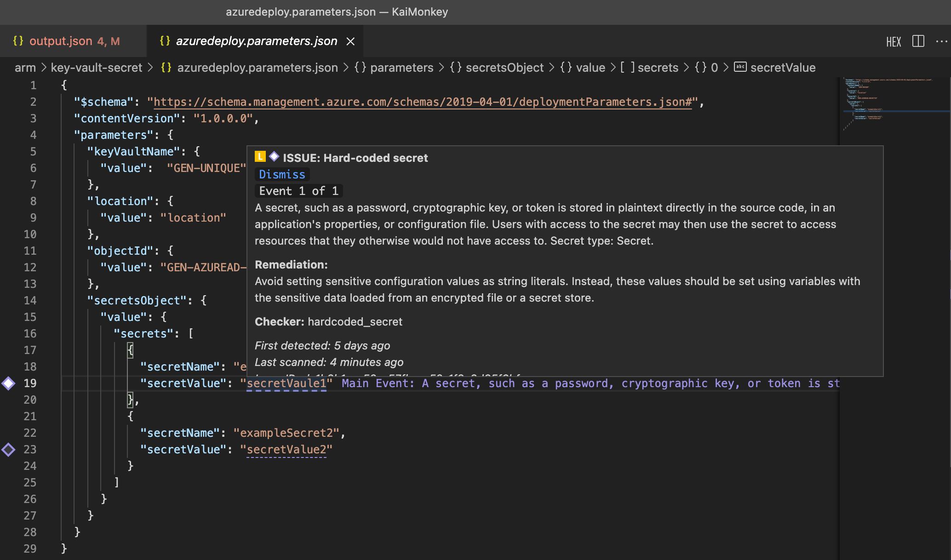Click the diamond issue marker beside line 19
The width and height of the screenshot is (951, 560).
[8, 383]
